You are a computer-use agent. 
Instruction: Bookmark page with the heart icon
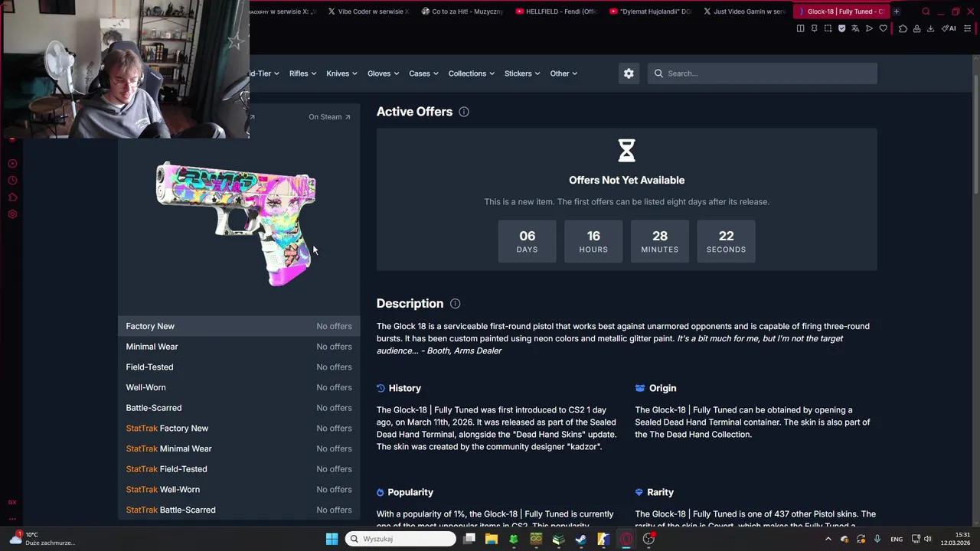(x=883, y=28)
